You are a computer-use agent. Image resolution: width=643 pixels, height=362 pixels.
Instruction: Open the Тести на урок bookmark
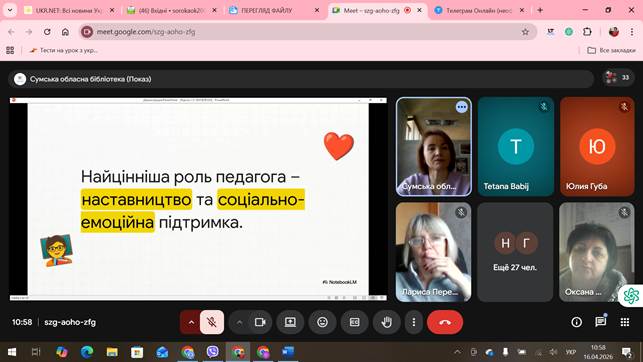coord(64,50)
